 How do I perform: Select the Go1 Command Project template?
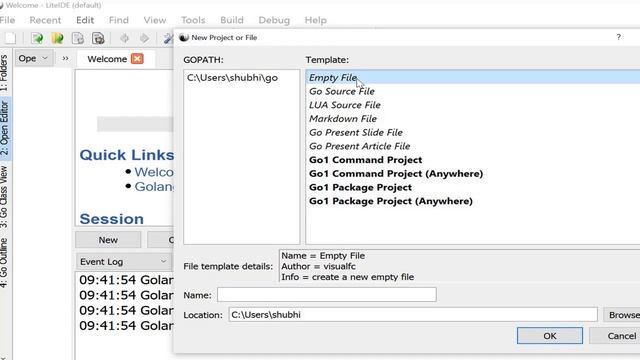pyautogui.click(x=365, y=160)
